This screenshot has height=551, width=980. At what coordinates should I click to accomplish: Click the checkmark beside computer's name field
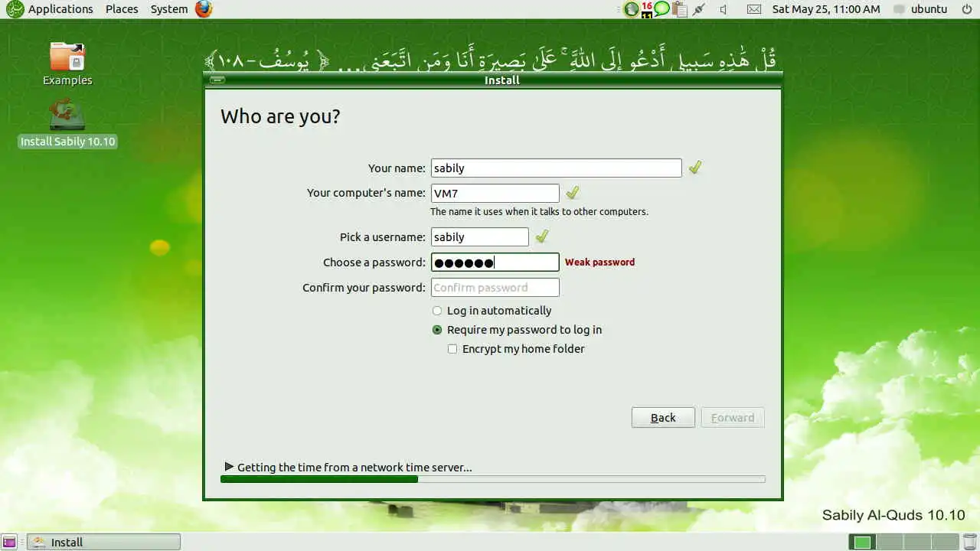tap(572, 193)
